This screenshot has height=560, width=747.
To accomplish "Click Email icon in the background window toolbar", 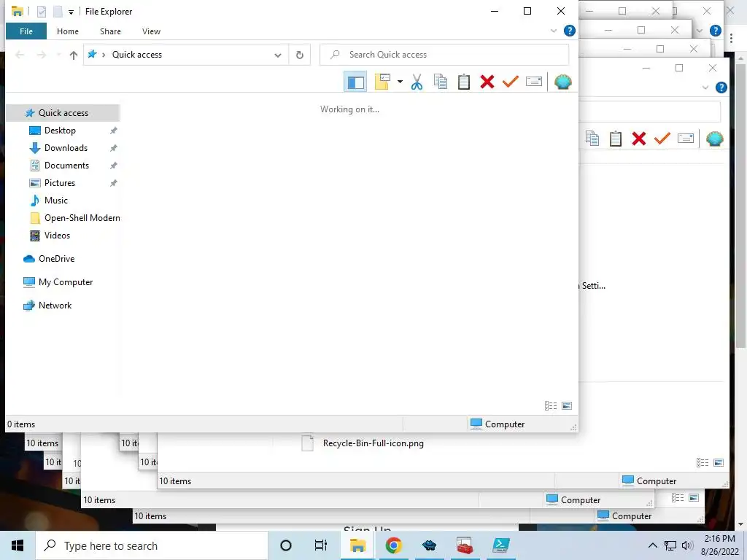I will (686, 139).
